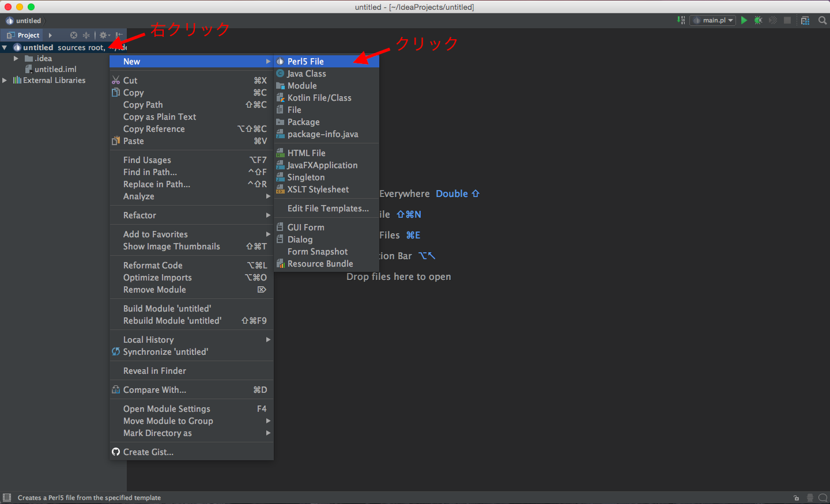Open the Project Structure icon
The width and height of the screenshot is (830, 504).
tap(805, 20)
